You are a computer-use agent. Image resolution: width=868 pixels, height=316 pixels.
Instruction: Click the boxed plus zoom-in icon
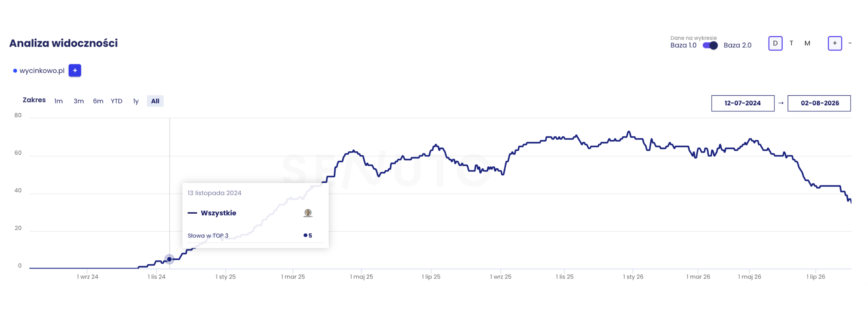pyautogui.click(x=835, y=43)
